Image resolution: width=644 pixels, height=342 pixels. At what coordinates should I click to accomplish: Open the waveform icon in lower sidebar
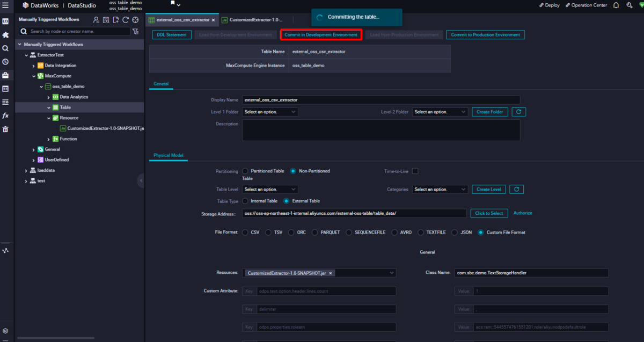tap(5, 251)
